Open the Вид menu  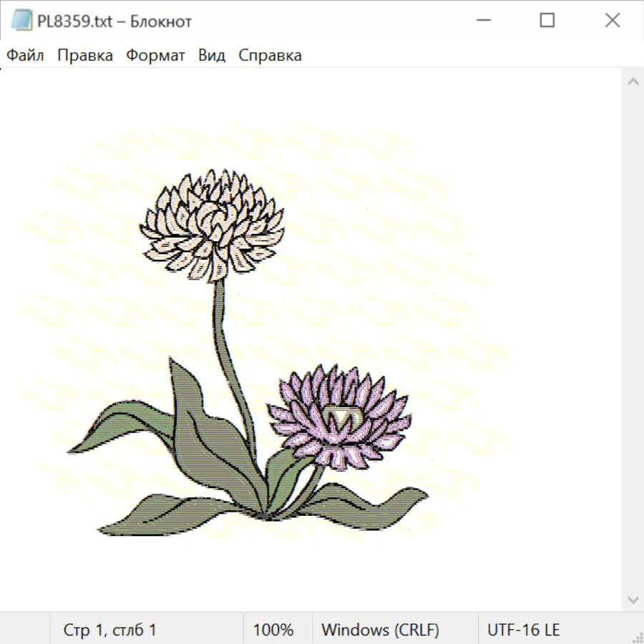pos(212,55)
